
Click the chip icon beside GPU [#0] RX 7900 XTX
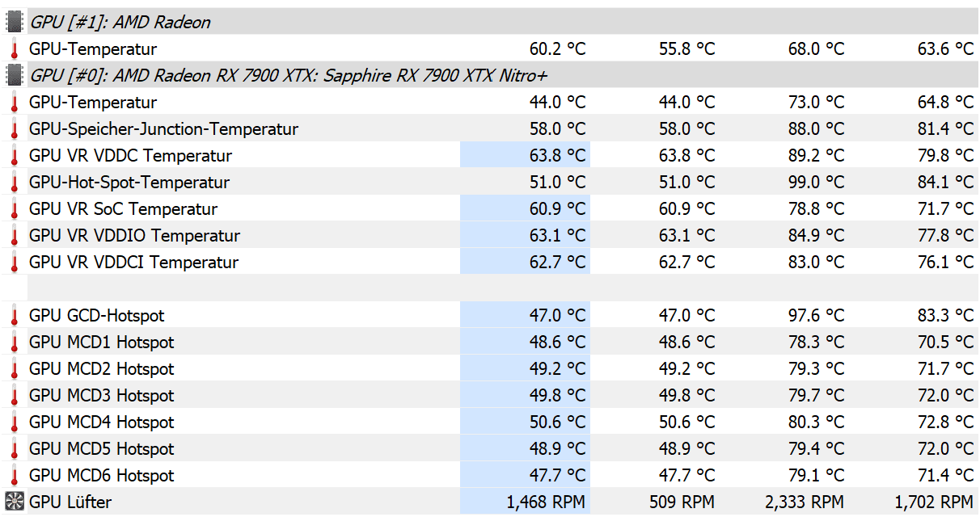coord(15,76)
